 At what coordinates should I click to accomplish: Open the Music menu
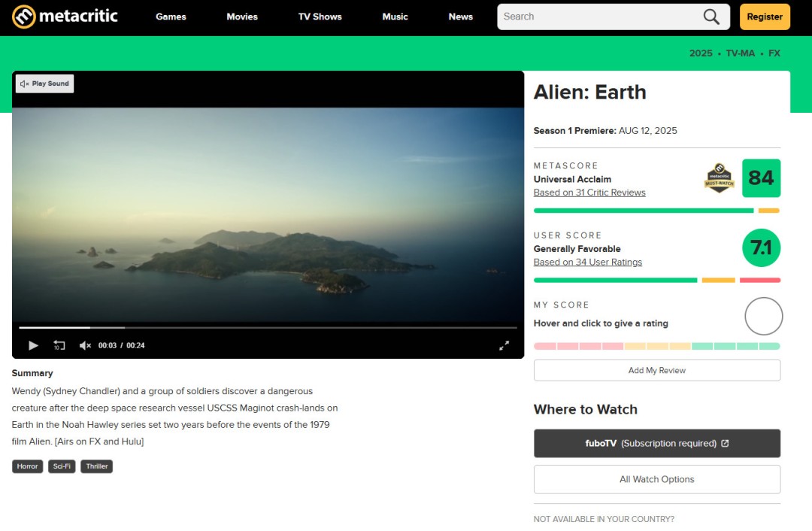pyautogui.click(x=395, y=17)
